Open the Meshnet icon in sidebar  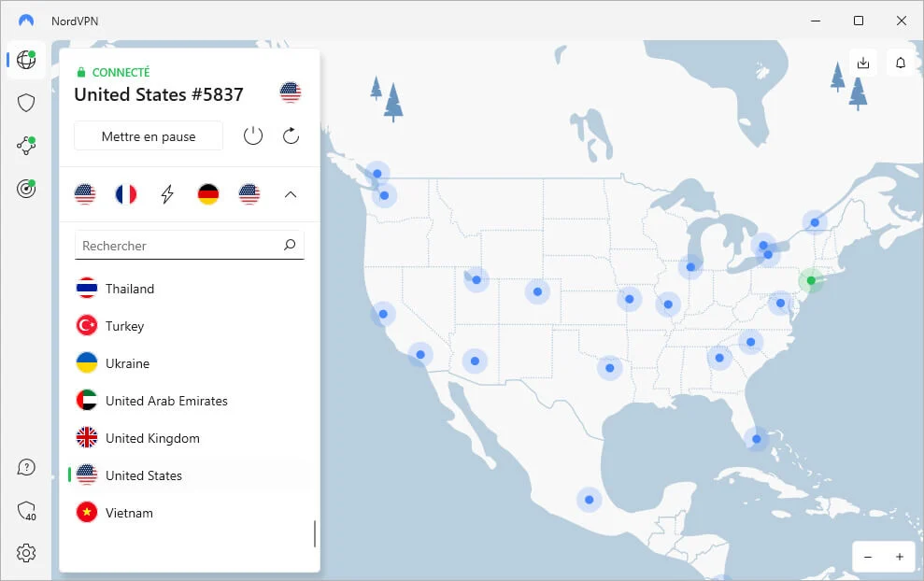click(26, 145)
